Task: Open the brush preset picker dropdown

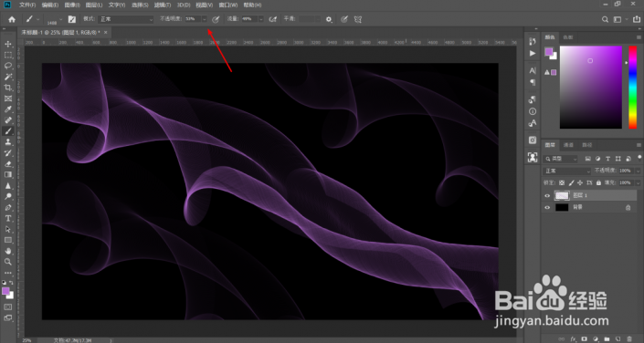Action: (61, 19)
